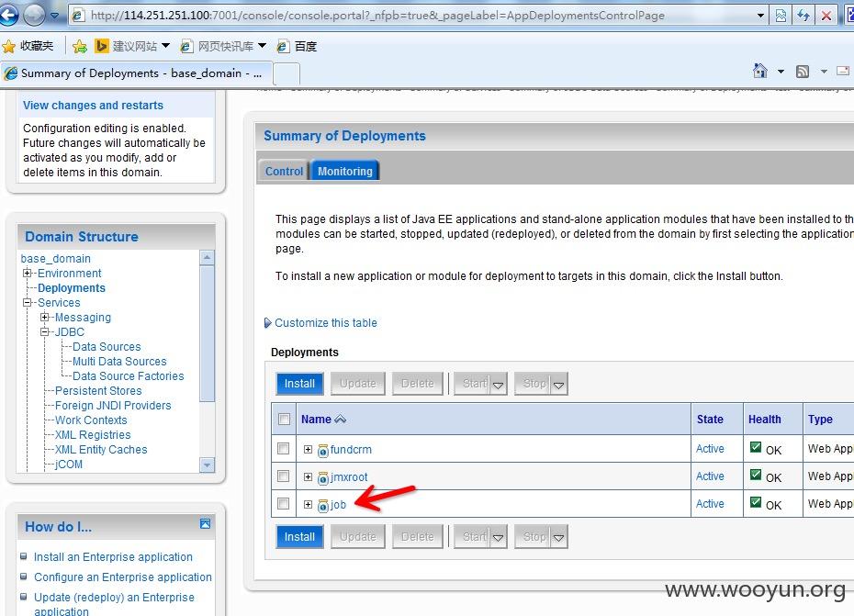Open the jmxroot deployment link
Viewport: 854px width, 616px height.
(349, 477)
